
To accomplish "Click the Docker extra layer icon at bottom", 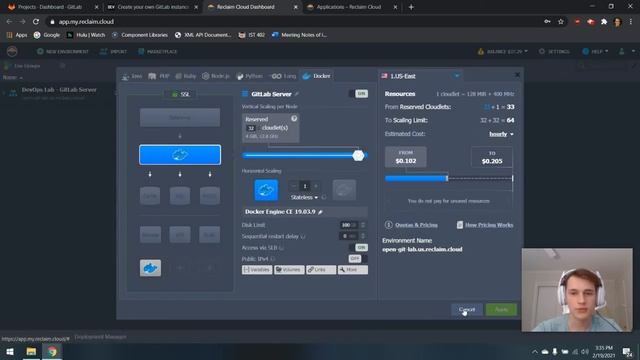I will point(150,268).
